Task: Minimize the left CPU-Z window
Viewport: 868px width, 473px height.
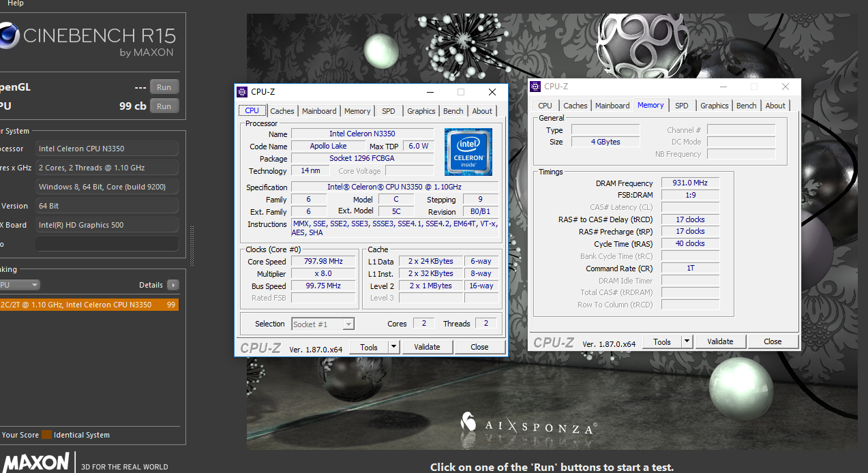Action: click(x=430, y=92)
